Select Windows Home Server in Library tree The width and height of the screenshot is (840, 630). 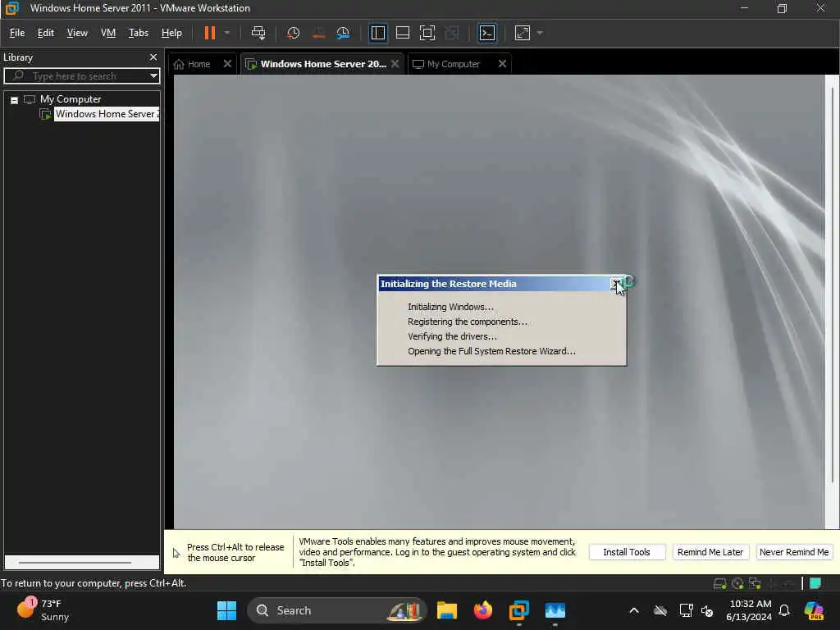(107, 114)
